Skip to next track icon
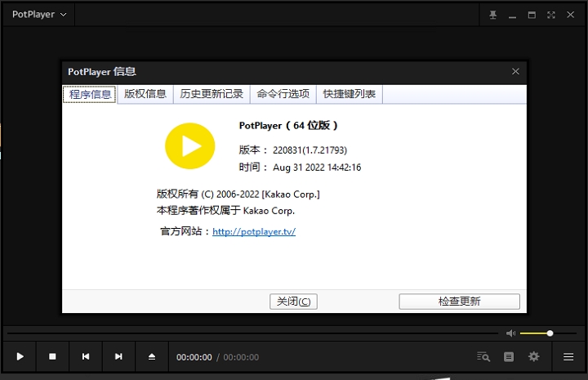 coord(118,356)
